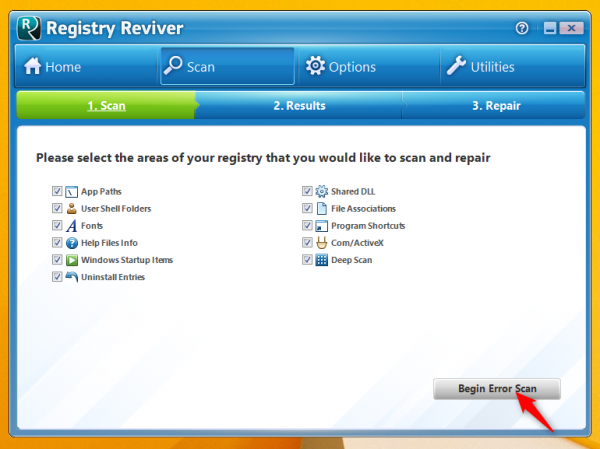
Task: Click the Fonts letter A icon
Action: tap(72, 225)
